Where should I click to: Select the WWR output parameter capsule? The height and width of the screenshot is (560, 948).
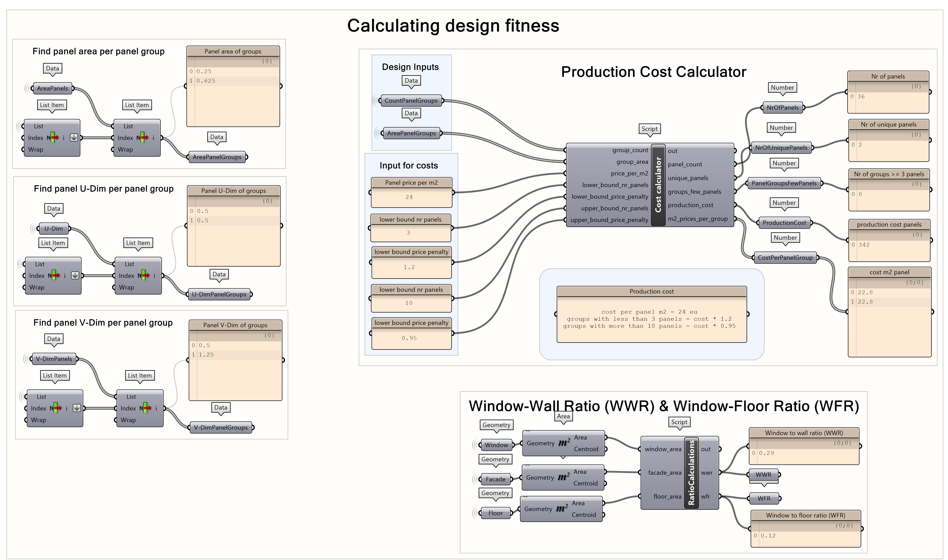[x=764, y=474]
